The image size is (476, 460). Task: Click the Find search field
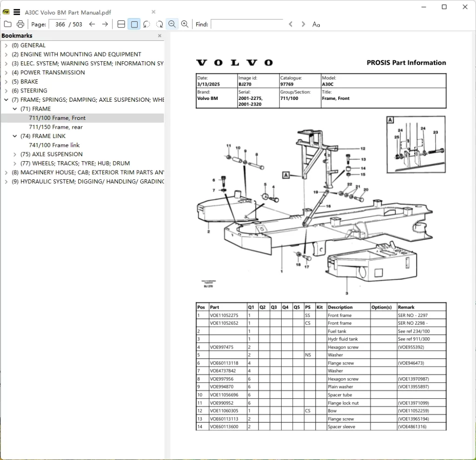247,24
